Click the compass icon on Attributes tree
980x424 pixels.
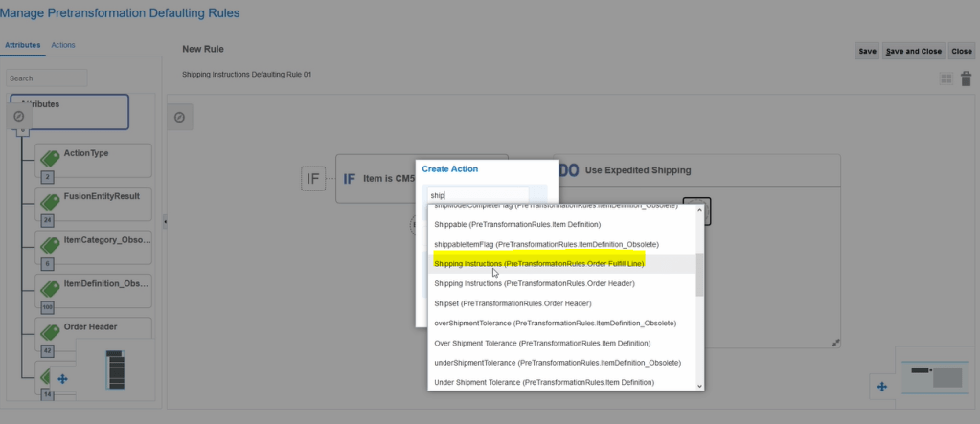tap(19, 116)
